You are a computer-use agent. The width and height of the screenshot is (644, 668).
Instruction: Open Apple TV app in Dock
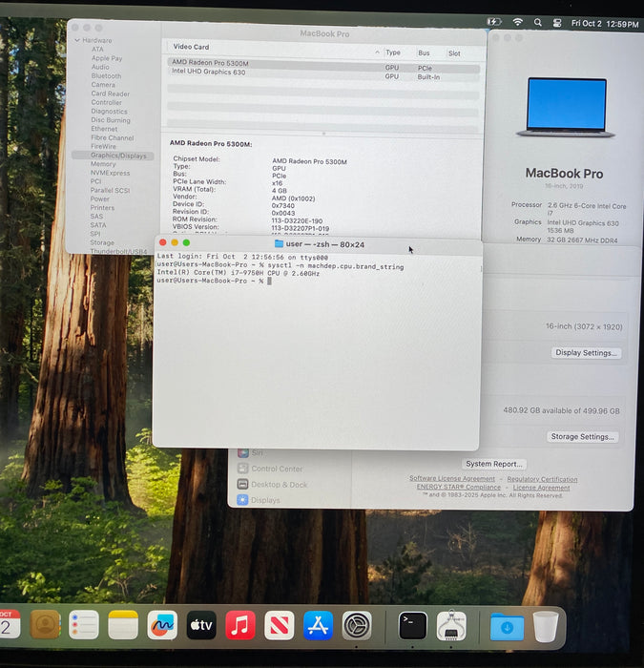click(x=201, y=624)
